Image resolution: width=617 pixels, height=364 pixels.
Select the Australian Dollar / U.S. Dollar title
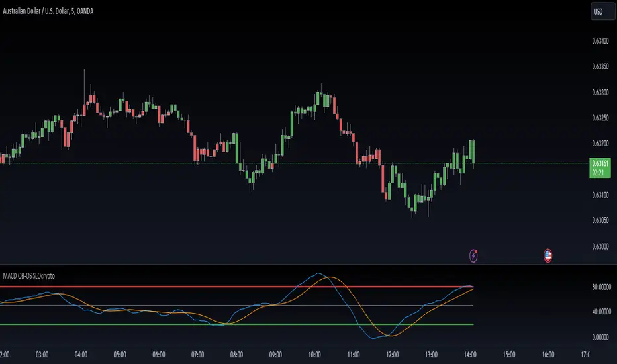(x=48, y=11)
